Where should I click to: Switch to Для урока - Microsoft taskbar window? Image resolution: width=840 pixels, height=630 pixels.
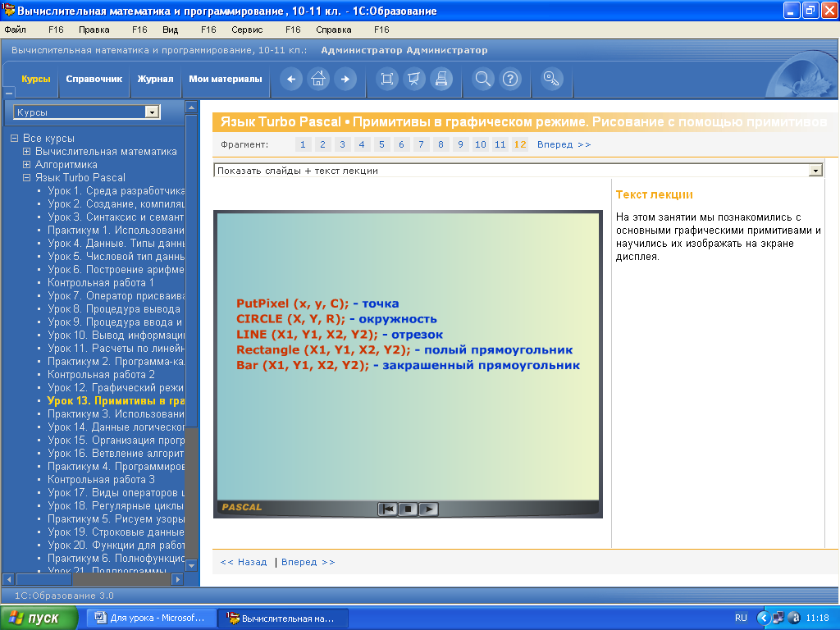coord(151,618)
